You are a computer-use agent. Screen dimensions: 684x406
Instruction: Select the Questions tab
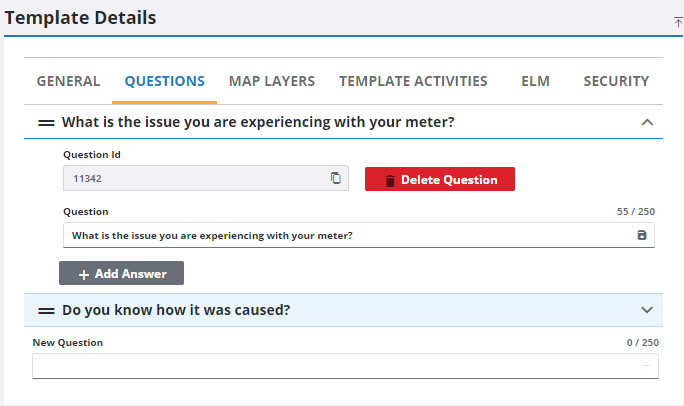164,81
